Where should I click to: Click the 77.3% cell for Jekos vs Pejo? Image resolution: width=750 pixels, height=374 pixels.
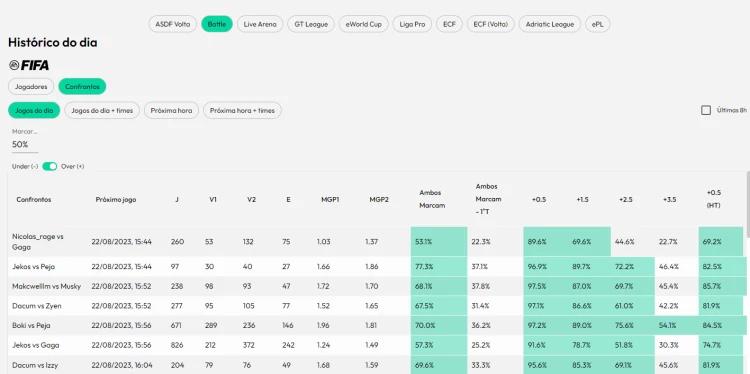tap(439, 266)
